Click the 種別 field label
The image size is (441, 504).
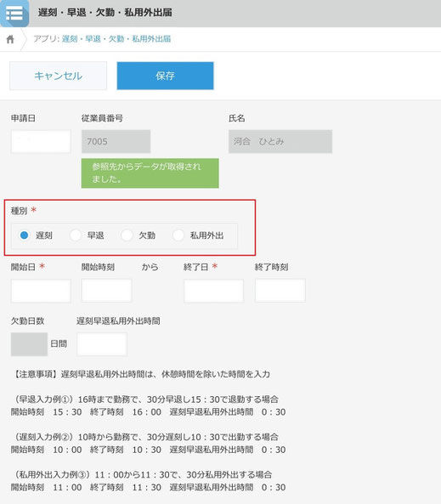(x=19, y=211)
